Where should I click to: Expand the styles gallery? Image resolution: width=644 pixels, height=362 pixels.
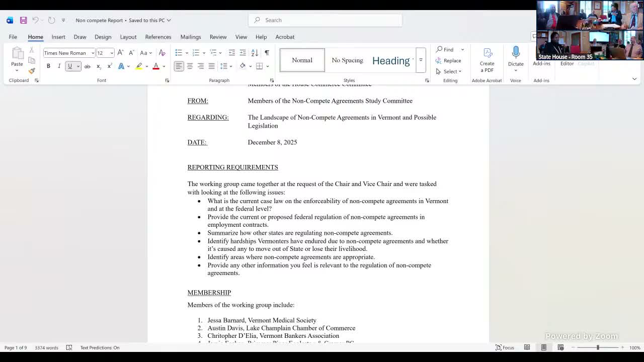(421, 60)
